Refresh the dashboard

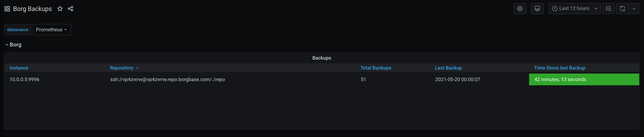click(622, 9)
